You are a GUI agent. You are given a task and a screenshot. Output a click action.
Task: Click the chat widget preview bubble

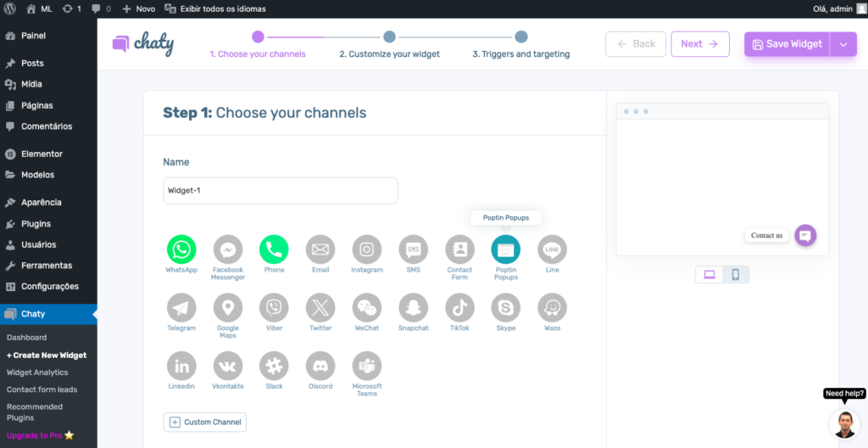click(805, 235)
